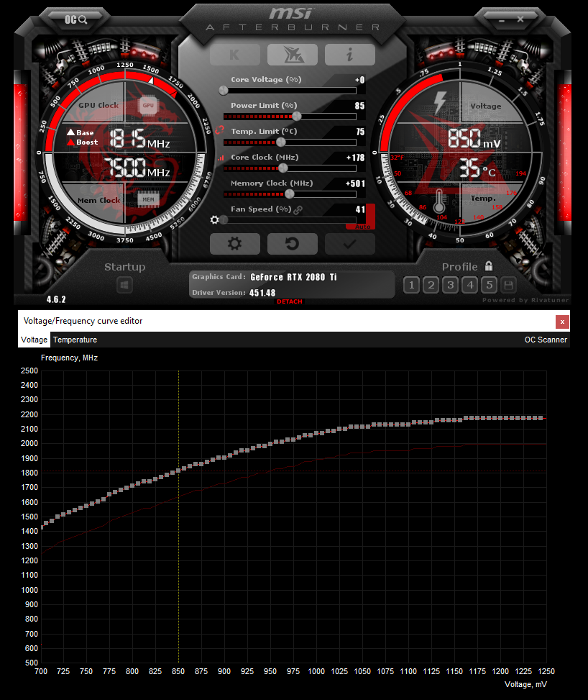This screenshot has height=700, width=588.
Task: Click the curve point at 850 mV
Action: point(178,471)
